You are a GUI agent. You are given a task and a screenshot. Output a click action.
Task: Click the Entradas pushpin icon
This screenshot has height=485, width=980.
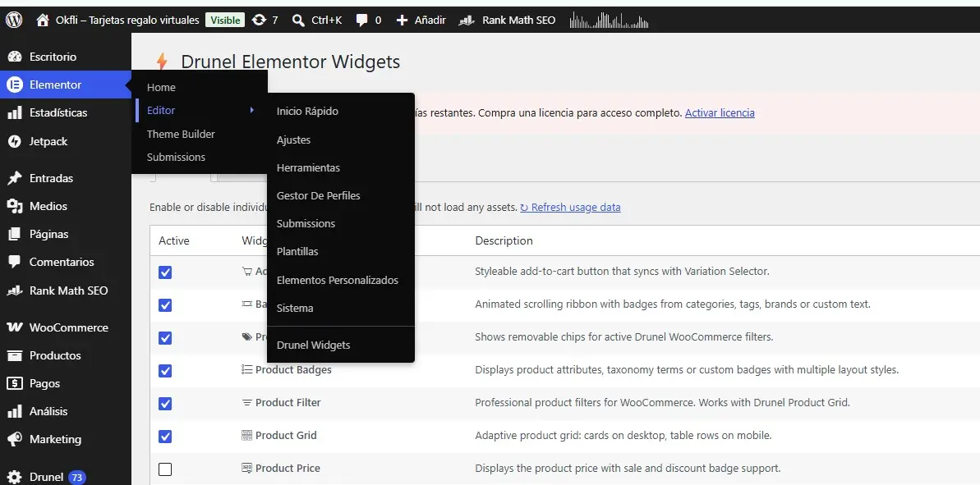(x=14, y=179)
